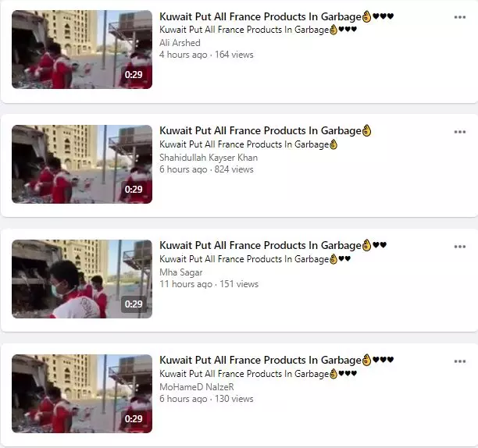Visit Ali Arshed's profile
The width and height of the screenshot is (478, 448).
[x=180, y=43]
